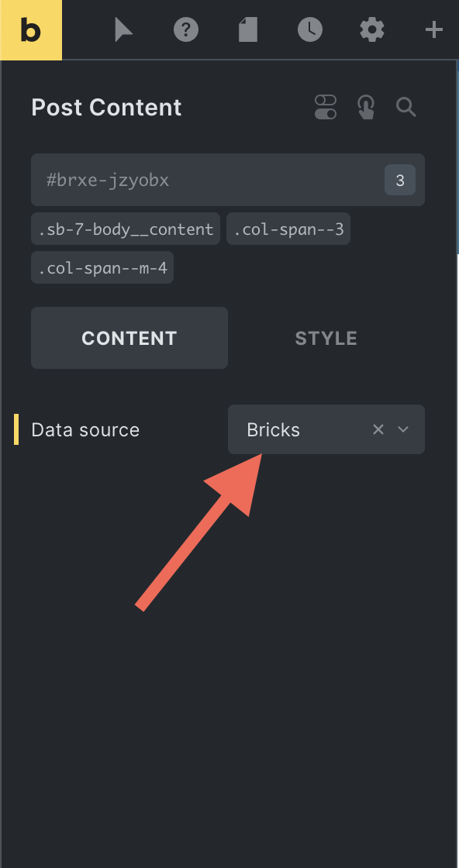The width and height of the screenshot is (459, 868).
Task: Open the Data source dropdown showing Bricks
Action: coord(326,429)
